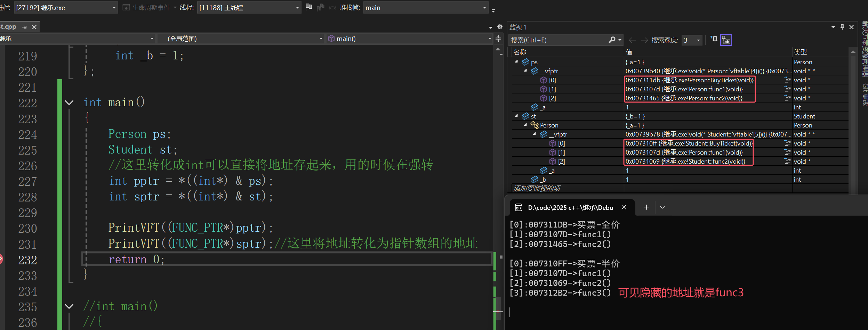Open the search options arrow beside magnifier
The width and height of the screenshot is (868, 330).
[620, 40]
